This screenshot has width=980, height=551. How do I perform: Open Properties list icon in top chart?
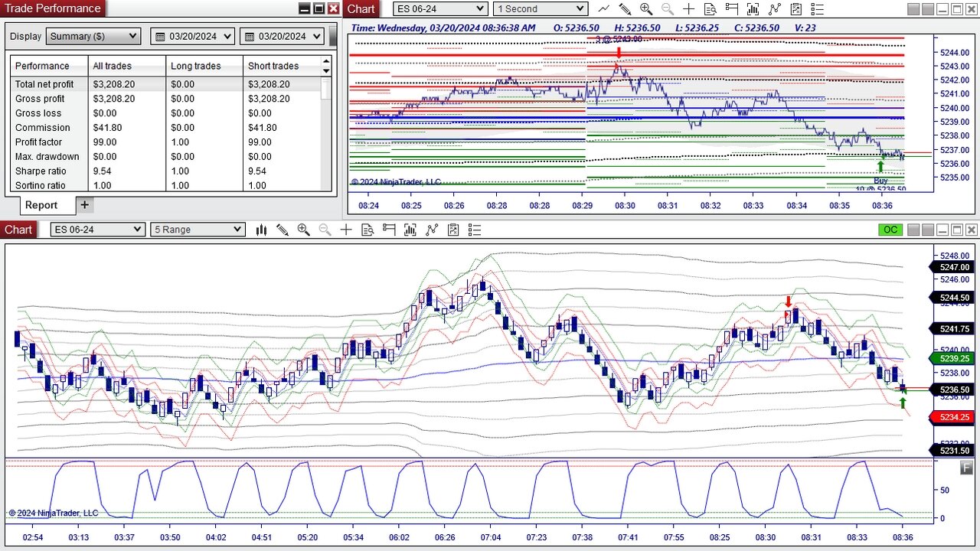click(818, 9)
